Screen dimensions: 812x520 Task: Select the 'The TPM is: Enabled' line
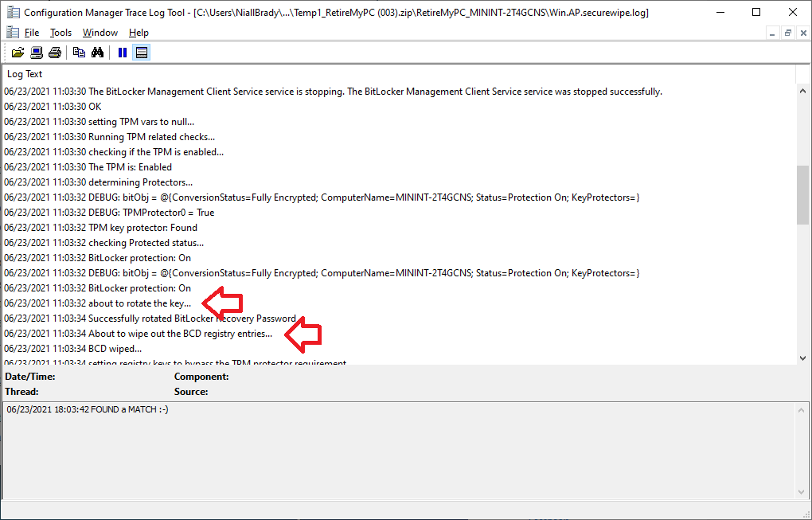pyautogui.click(x=88, y=167)
